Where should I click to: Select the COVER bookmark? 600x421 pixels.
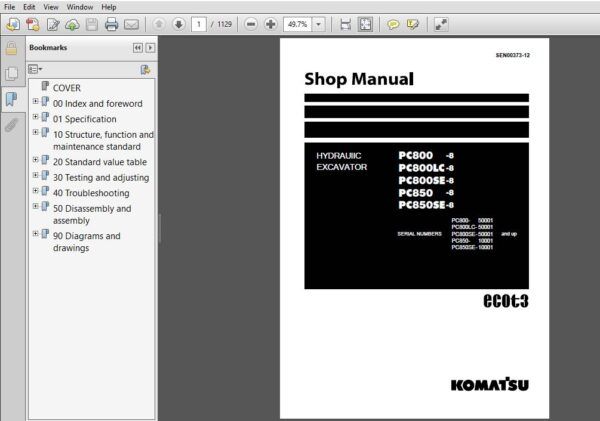tap(67, 88)
